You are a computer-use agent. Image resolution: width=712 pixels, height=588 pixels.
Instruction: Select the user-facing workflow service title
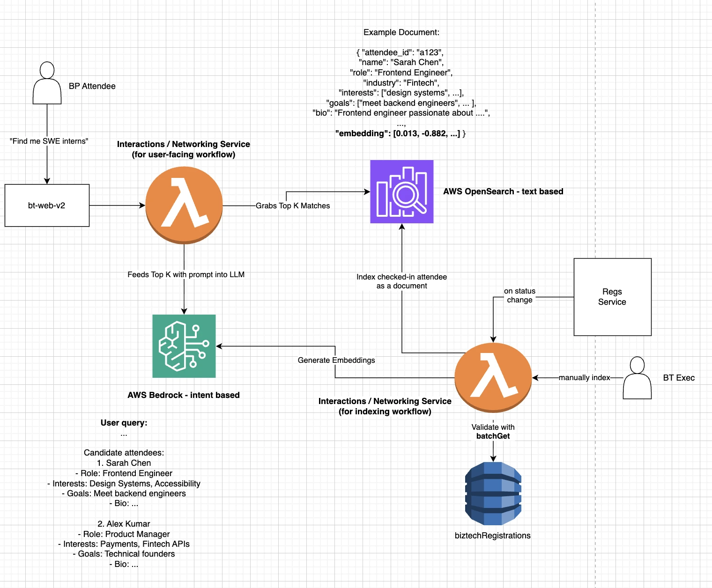tap(184, 149)
